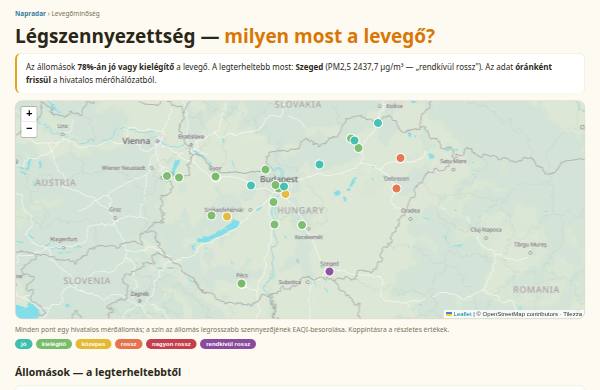Click the westernmost green marker near Austrian border
Screen dimensions: 600x390
point(167,176)
